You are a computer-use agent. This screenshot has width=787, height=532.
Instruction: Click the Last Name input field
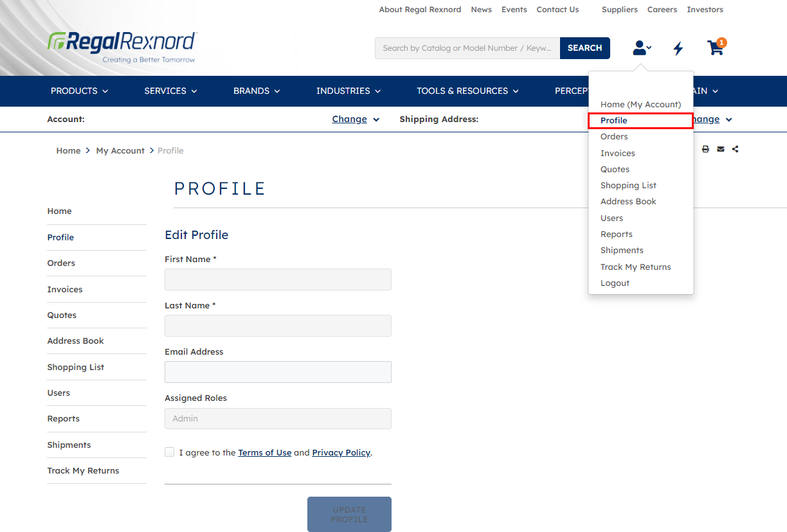[x=278, y=326]
